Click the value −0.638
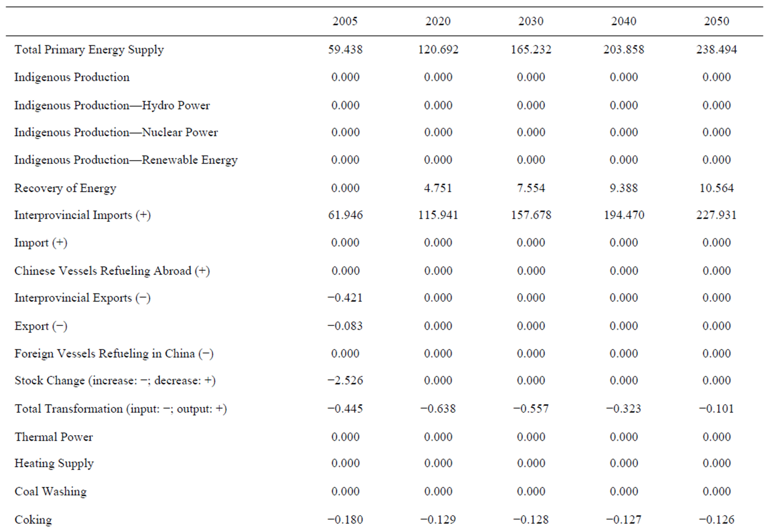The height and width of the screenshot is (532, 766). click(438, 409)
